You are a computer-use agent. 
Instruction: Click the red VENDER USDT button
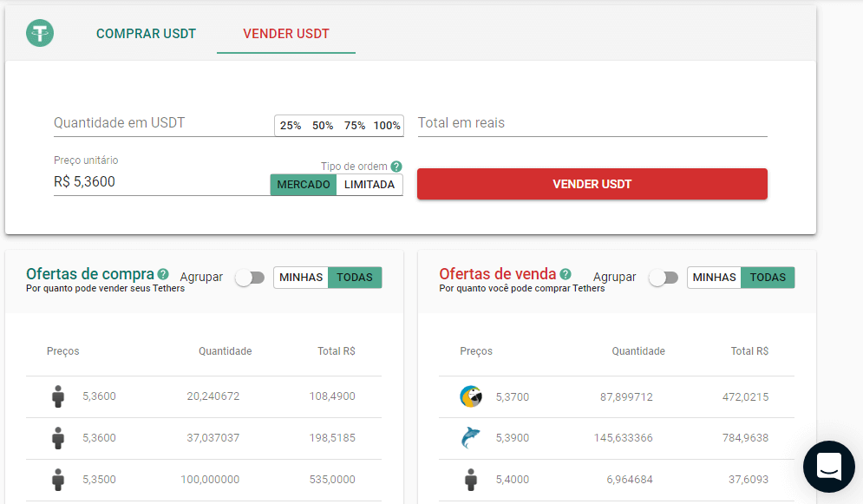pos(592,184)
